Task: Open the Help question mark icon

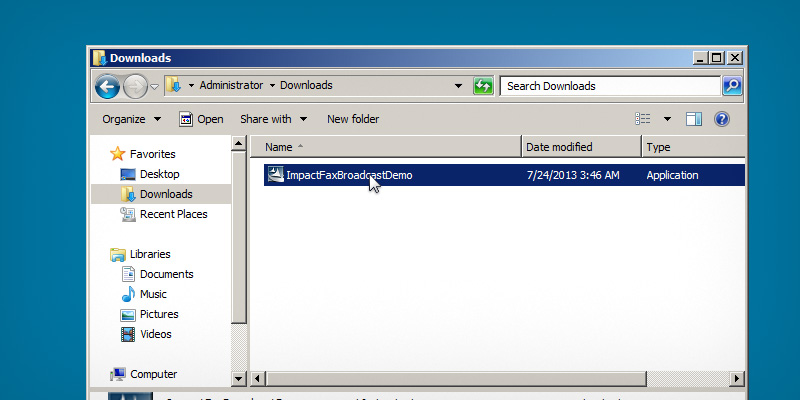Action: tap(721, 119)
